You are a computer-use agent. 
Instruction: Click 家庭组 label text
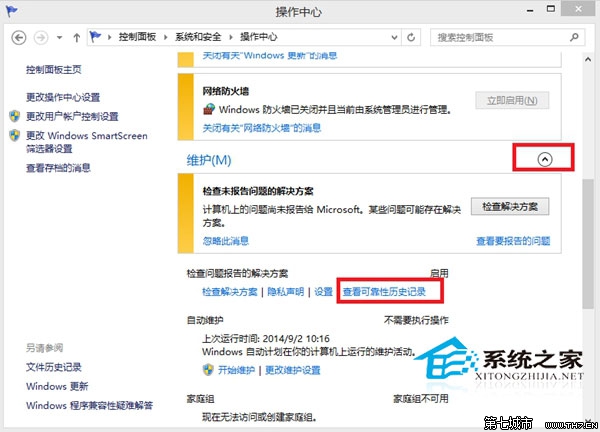click(x=200, y=399)
